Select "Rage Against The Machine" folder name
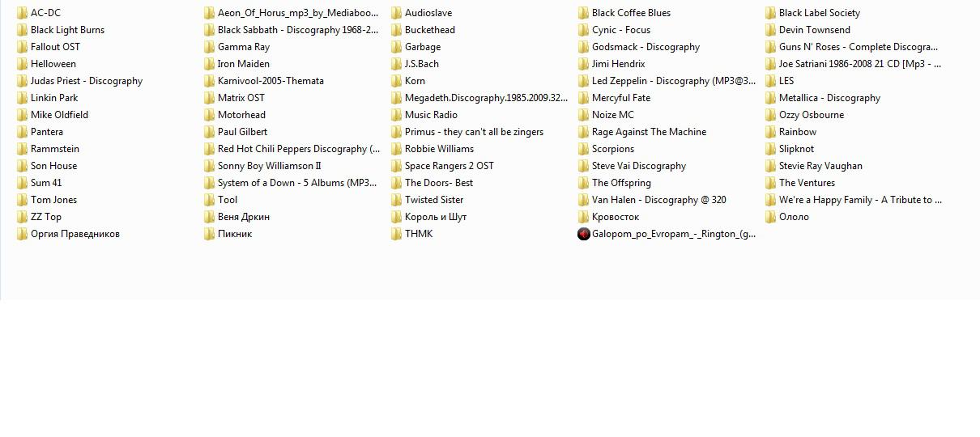 [650, 132]
